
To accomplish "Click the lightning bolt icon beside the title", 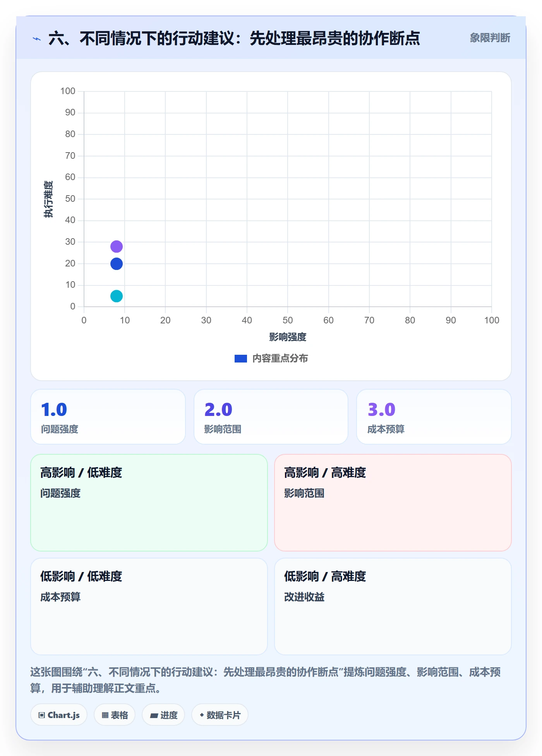I will (37, 39).
